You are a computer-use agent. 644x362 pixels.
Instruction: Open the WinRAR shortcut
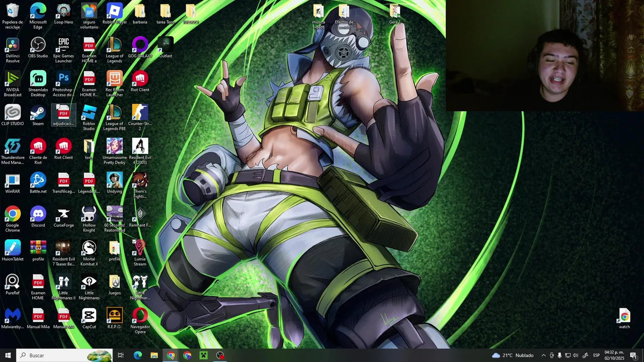click(x=13, y=183)
